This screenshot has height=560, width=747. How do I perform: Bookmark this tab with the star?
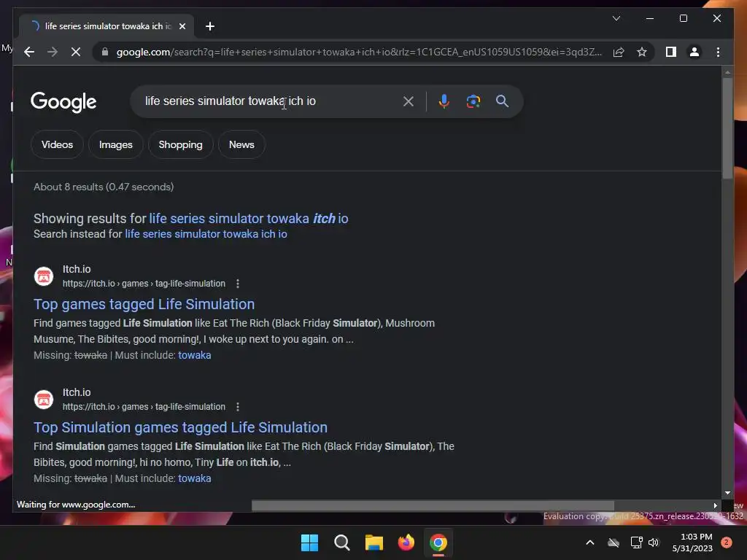tap(642, 52)
